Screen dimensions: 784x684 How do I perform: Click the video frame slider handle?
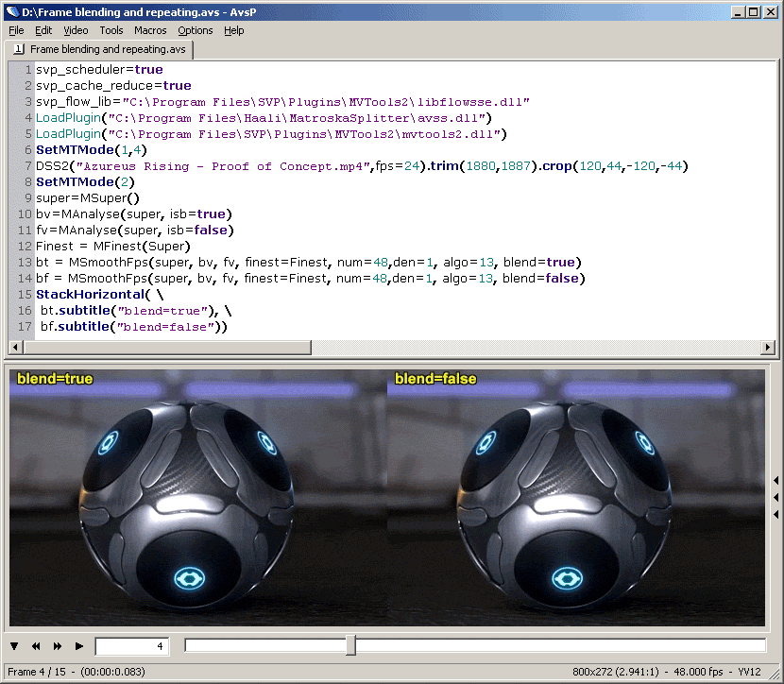click(351, 645)
